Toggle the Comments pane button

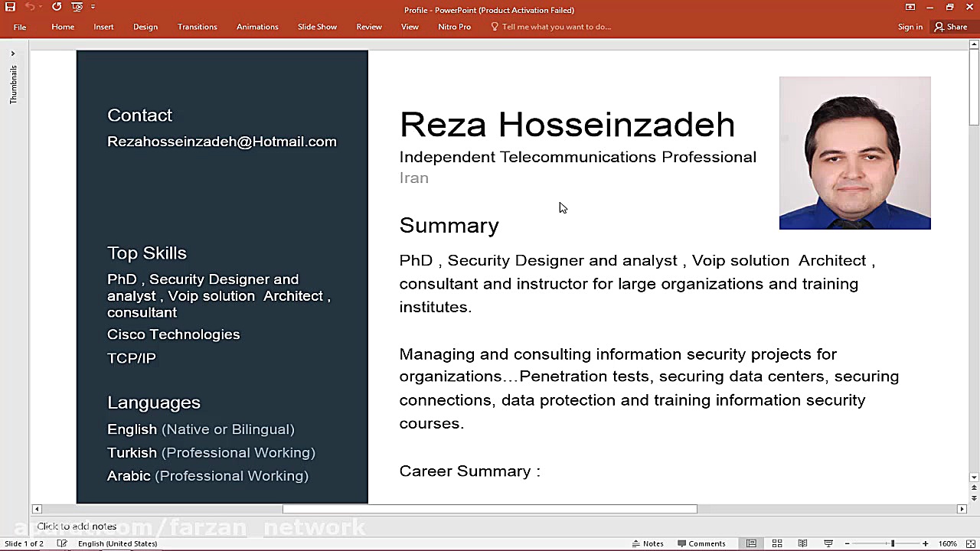[x=701, y=543]
